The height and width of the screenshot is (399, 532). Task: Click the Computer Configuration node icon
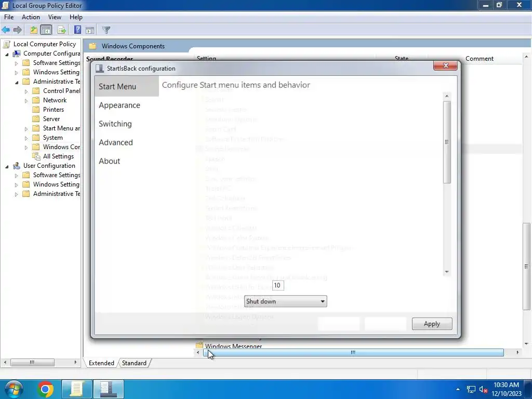(16, 54)
